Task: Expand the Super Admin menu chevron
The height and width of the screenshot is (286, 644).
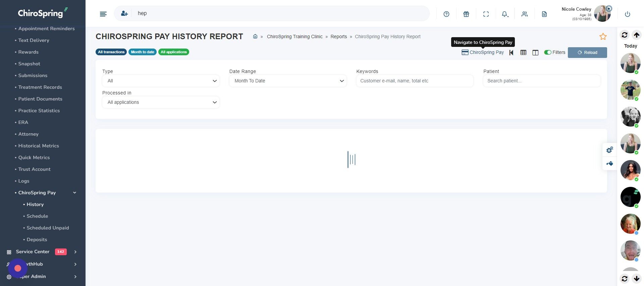Action: [x=75, y=277]
